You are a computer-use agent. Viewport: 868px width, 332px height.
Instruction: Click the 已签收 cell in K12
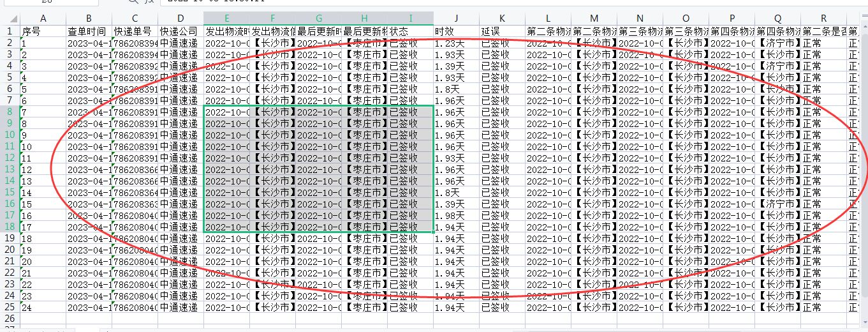pos(502,158)
